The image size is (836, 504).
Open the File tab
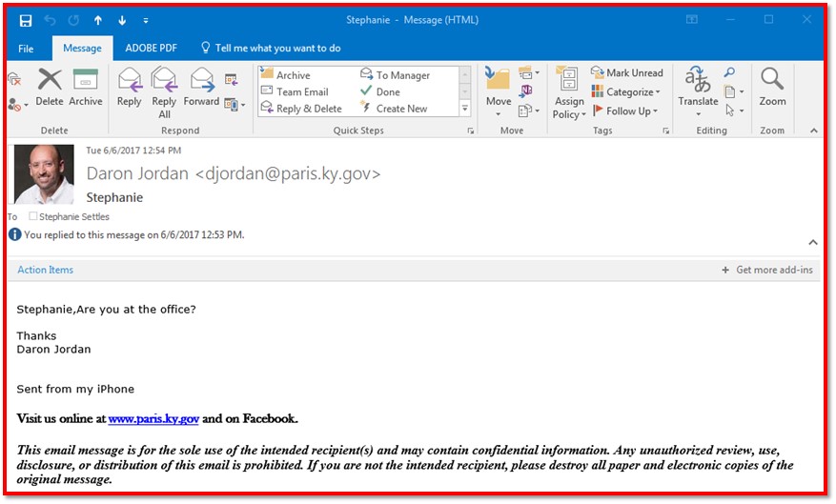pyautogui.click(x=26, y=49)
